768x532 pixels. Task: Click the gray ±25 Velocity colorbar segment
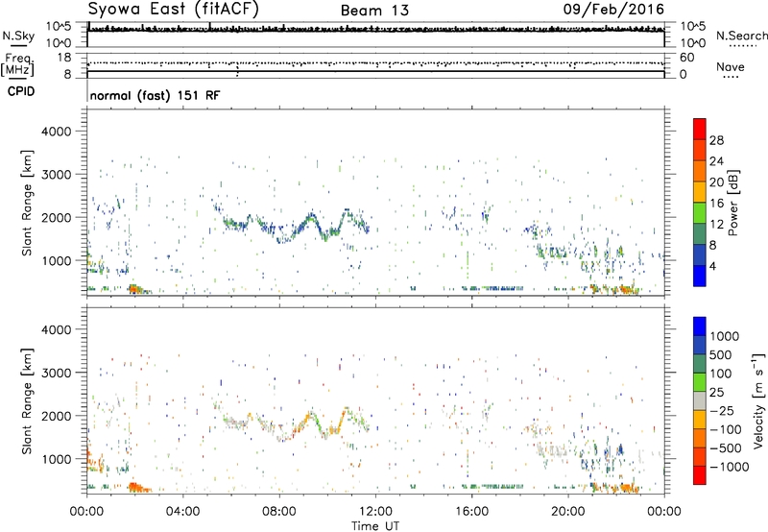(x=700, y=400)
